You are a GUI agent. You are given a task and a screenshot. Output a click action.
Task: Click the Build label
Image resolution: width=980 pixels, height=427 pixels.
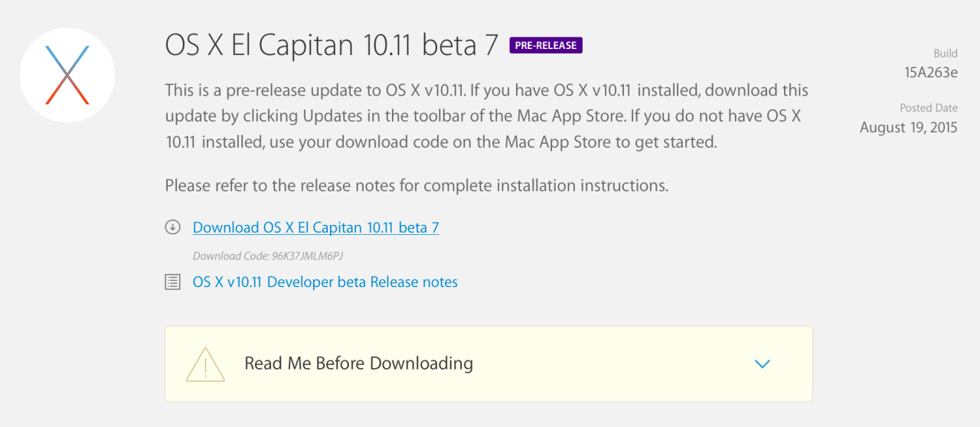pos(945,54)
